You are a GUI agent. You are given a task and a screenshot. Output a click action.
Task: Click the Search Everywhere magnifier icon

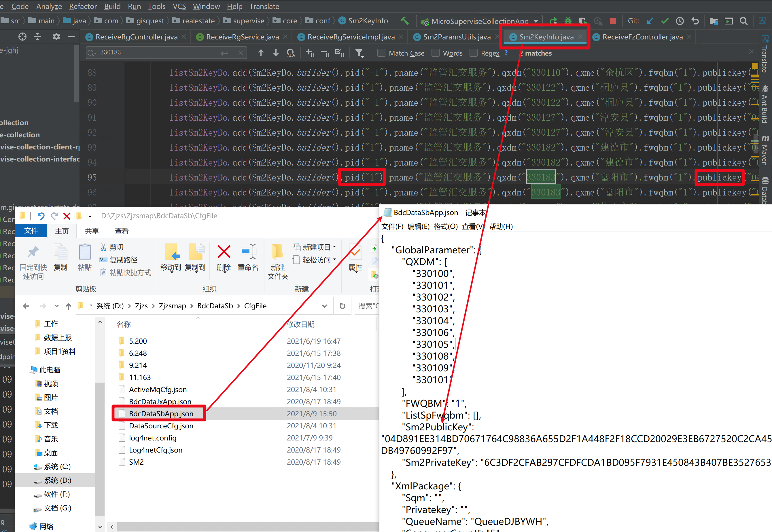coord(743,21)
